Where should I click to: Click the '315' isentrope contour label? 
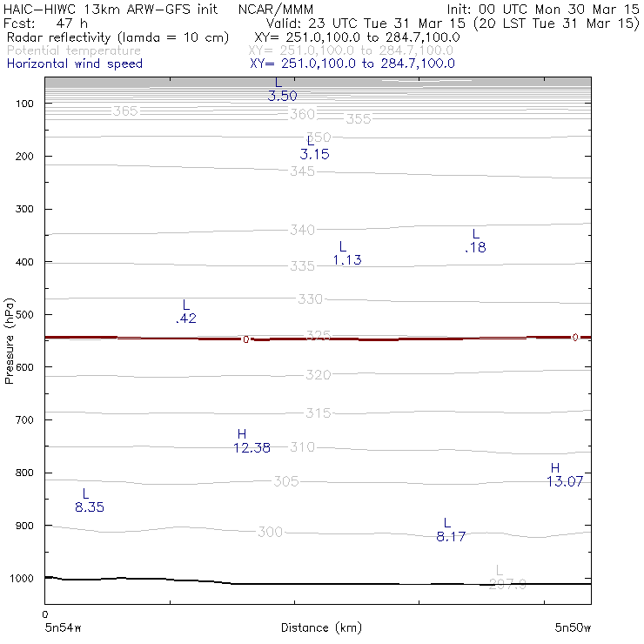pos(319,413)
